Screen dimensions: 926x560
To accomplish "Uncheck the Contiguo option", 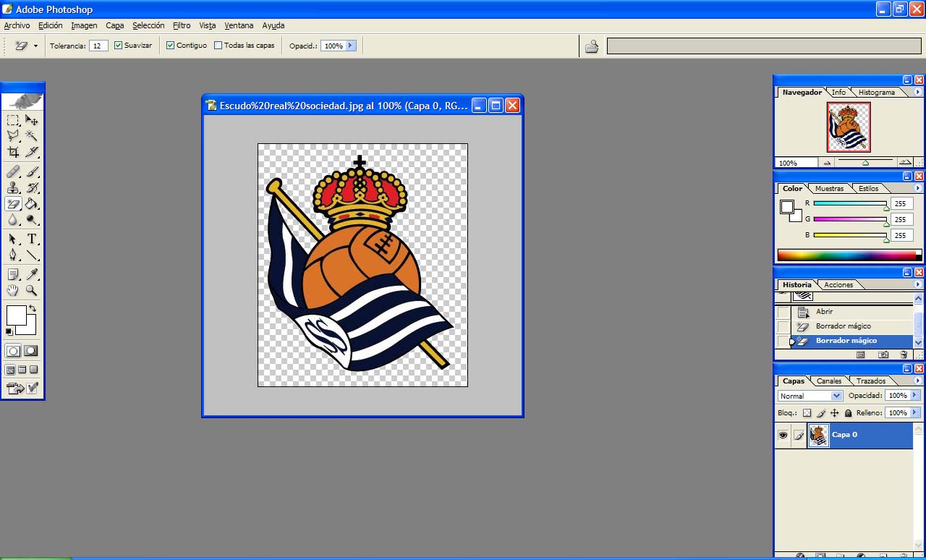I will (x=171, y=46).
